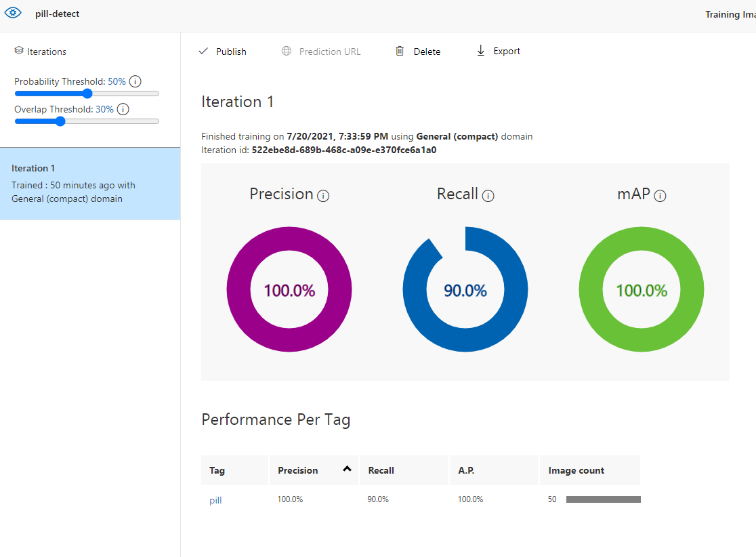Screen dimensions: 756x557
Task: Click the Recall info icon
Action: coord(488,196)
